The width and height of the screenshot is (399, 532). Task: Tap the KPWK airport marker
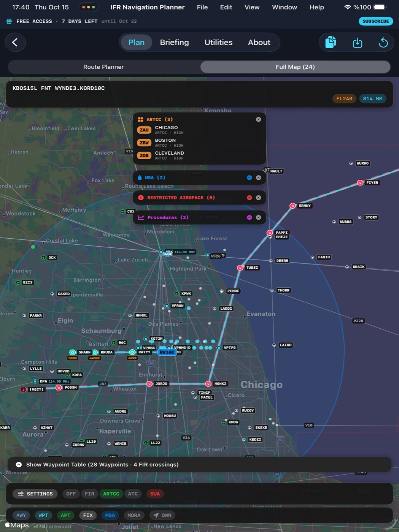click(176, 294)
